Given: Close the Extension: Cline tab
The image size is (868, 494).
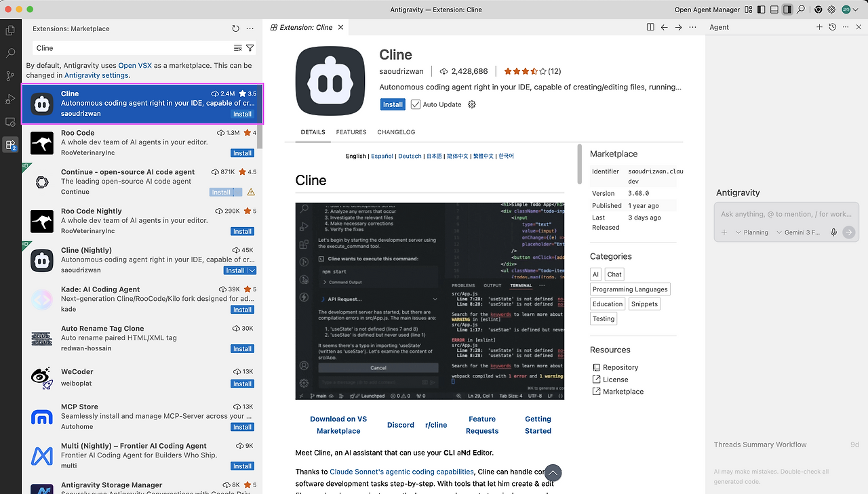Looking at the screenshot, I should coord(341,27).
